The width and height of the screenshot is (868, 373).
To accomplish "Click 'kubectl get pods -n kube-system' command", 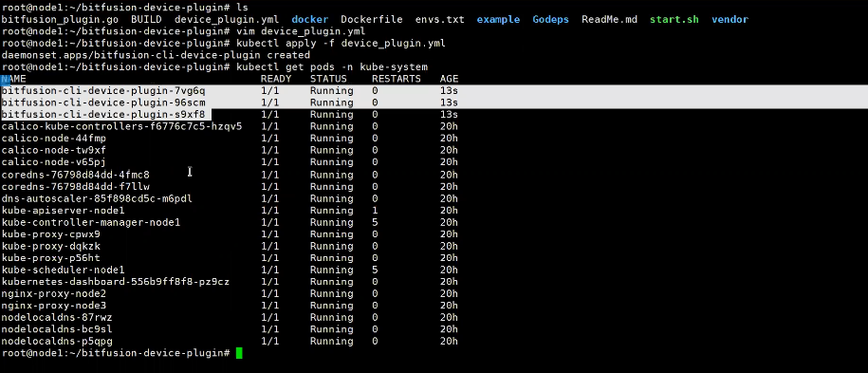I will (332, 67).
